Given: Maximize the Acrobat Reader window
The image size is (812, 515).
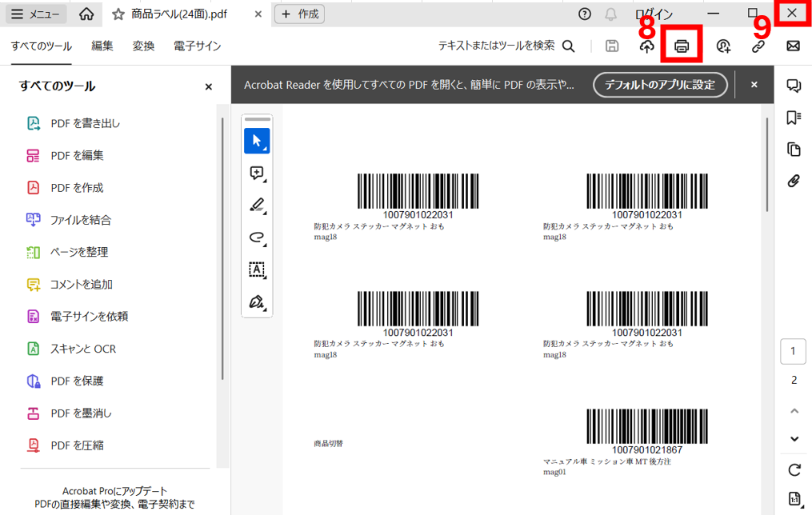Looking at the screenshot, I should (753, 14).
